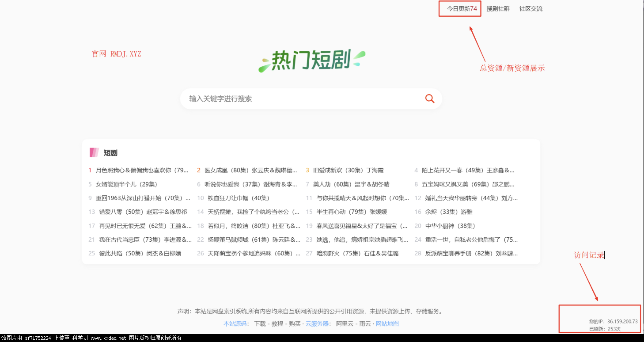Open drama 1 月色照我心＆偏偏我也喜欢你
The height and width of the screenshot is (342, 644).
pyautogui.click(x=142, y=170)
